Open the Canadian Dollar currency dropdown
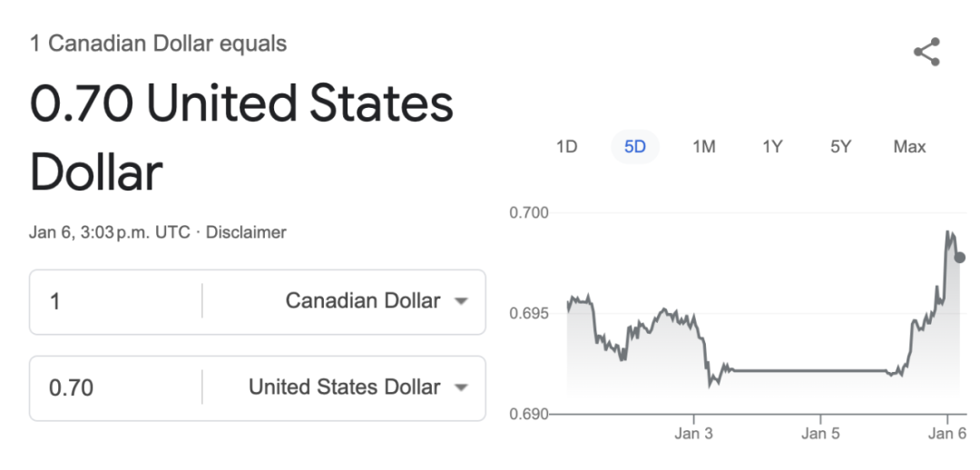Viewport: 980px width, 470px height. tap(377, 301)
